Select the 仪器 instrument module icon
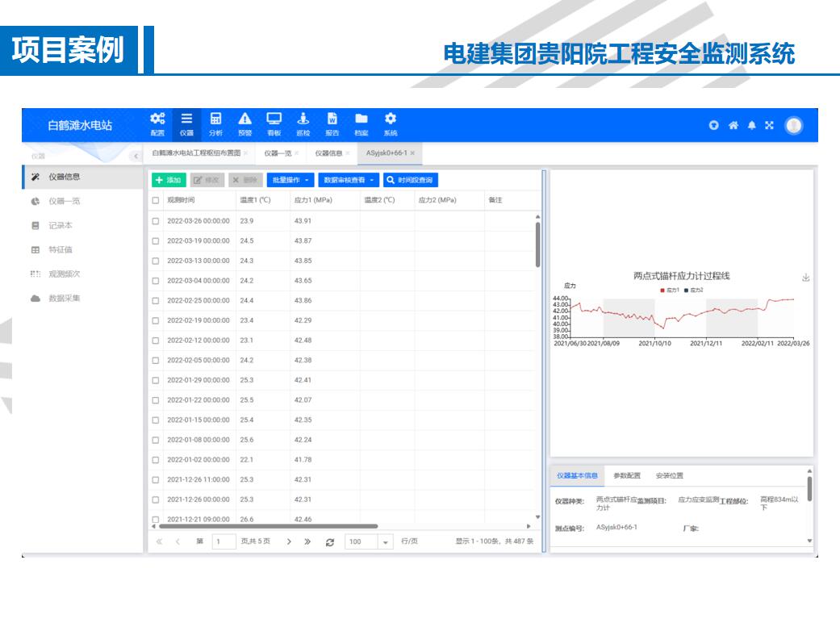Viewport: 840px width, 627px height. point(186,124)
